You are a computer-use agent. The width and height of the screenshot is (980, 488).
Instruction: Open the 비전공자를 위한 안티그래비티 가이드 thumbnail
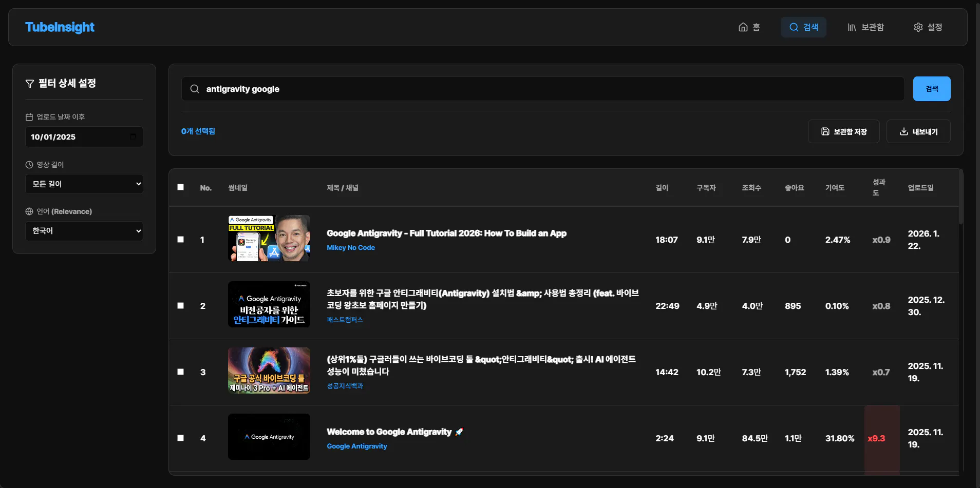[269, 304]
